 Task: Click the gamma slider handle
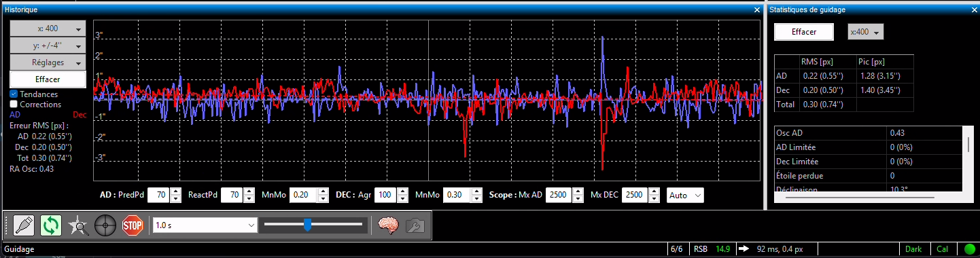tap(308, 225)
